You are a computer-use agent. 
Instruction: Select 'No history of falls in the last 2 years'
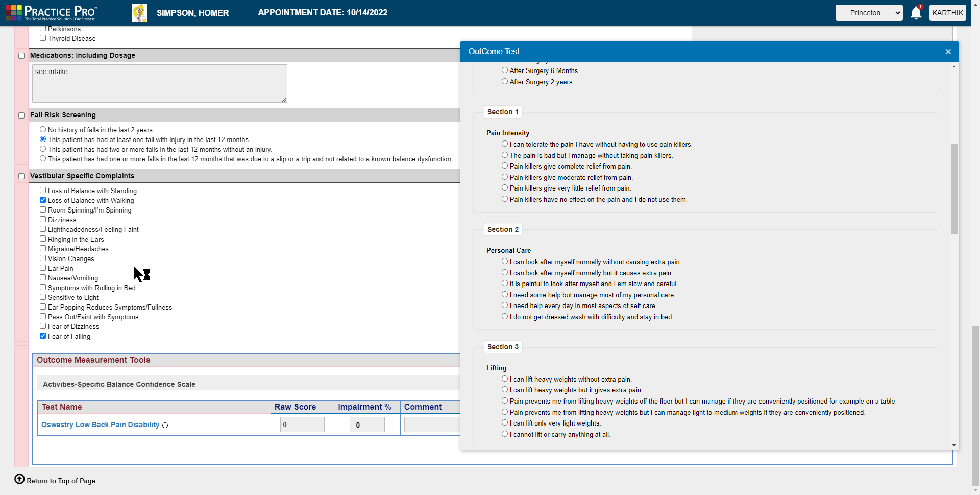(x=42, y=129)
